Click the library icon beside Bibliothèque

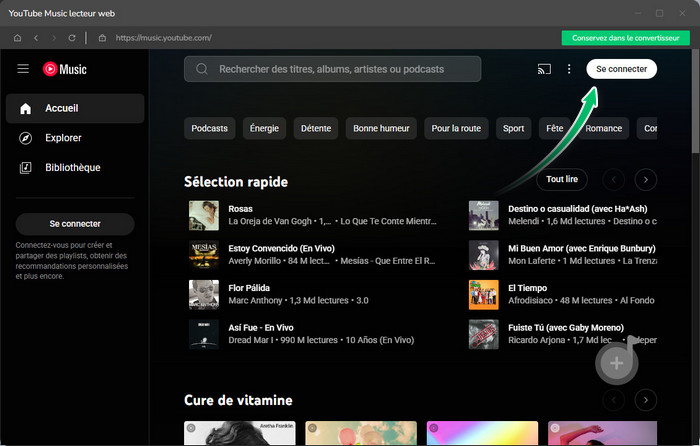pos(25,167)
